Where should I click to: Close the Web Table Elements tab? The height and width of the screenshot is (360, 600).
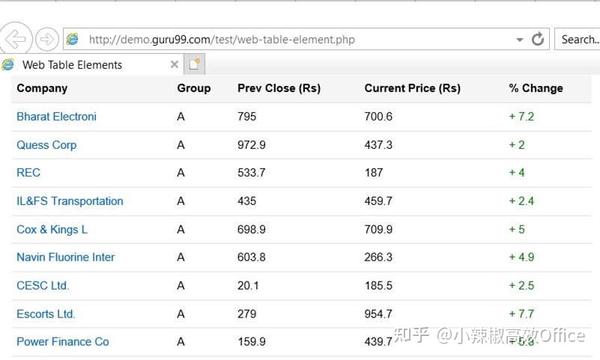[x=174, y=64]
